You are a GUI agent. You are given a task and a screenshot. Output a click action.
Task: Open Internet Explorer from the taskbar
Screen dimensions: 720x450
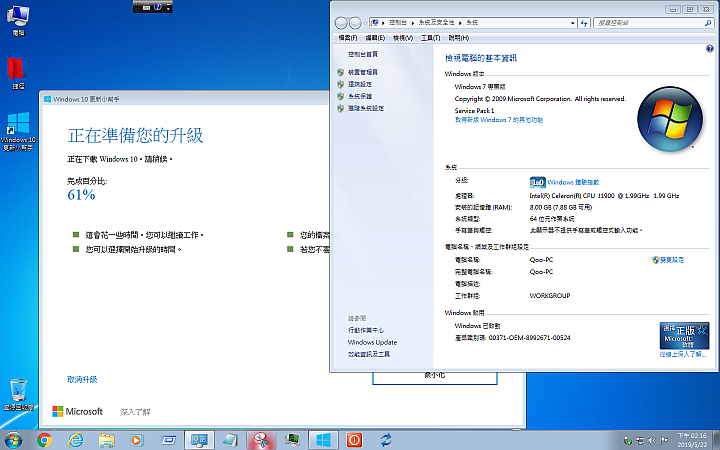[76, 440]
